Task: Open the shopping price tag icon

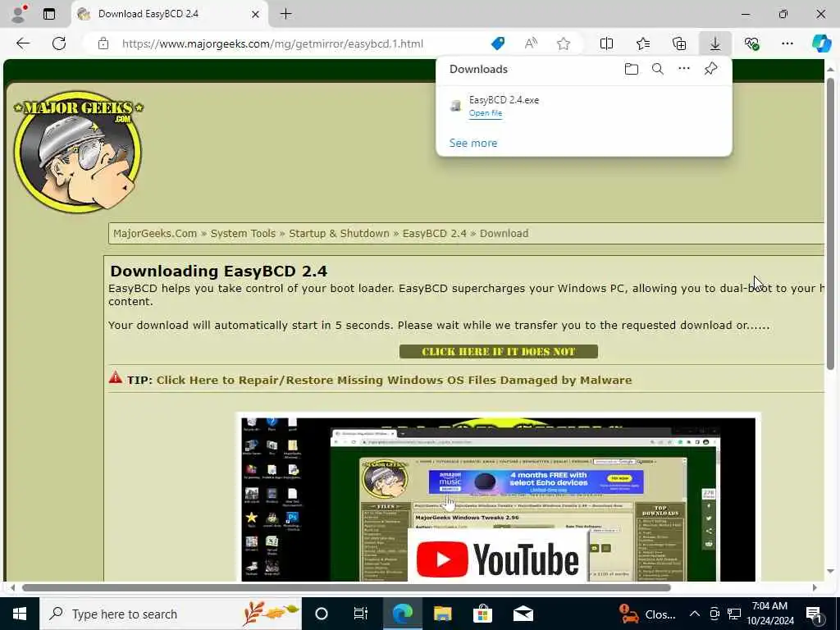Action: (x=498, y=43)
